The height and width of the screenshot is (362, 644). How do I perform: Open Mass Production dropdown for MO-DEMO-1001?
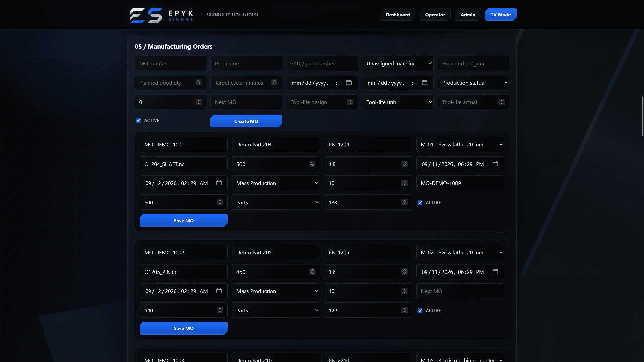(x=275, y=183)
